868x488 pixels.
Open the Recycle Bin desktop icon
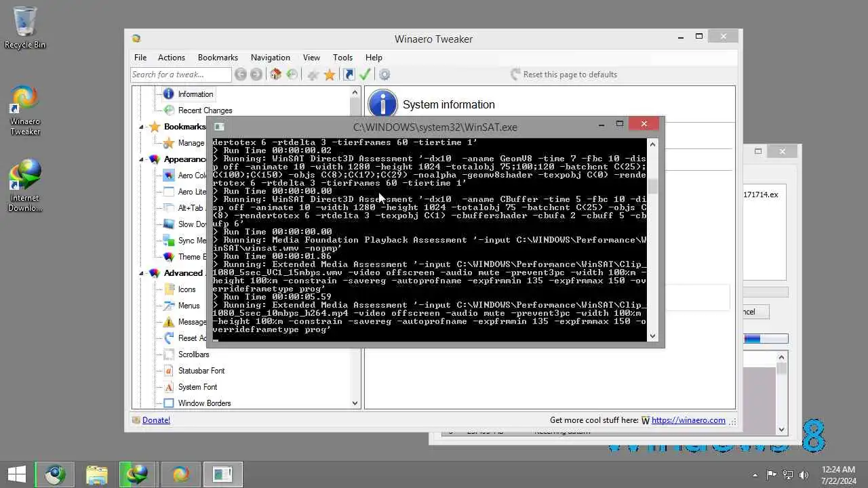pos(25,28)
